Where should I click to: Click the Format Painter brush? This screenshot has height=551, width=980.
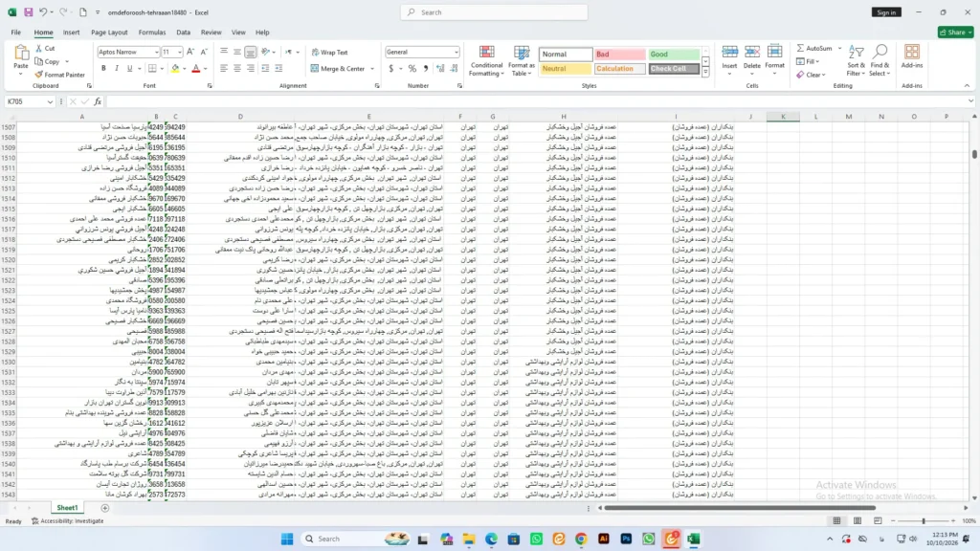click(x=38, y=75)
